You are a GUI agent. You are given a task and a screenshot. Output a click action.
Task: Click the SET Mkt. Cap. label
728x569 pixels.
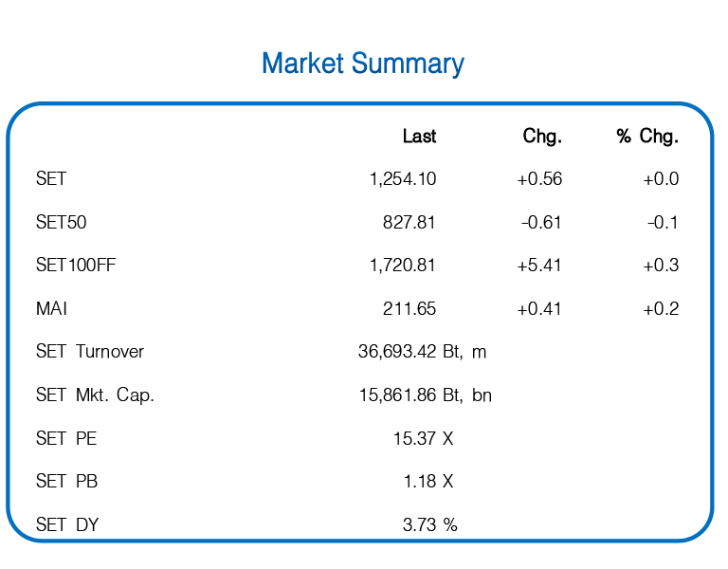coord(95,395)
